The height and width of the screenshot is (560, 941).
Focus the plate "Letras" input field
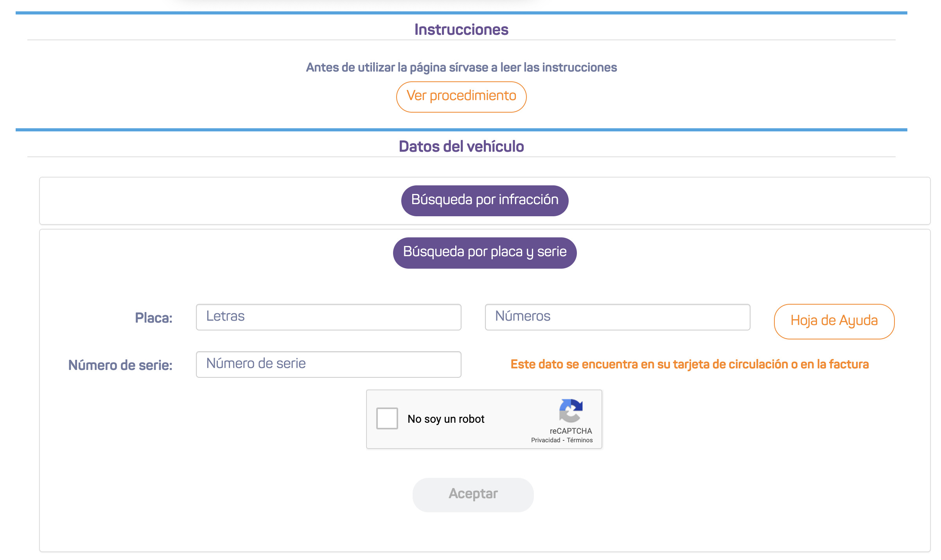tap(329, 317)
